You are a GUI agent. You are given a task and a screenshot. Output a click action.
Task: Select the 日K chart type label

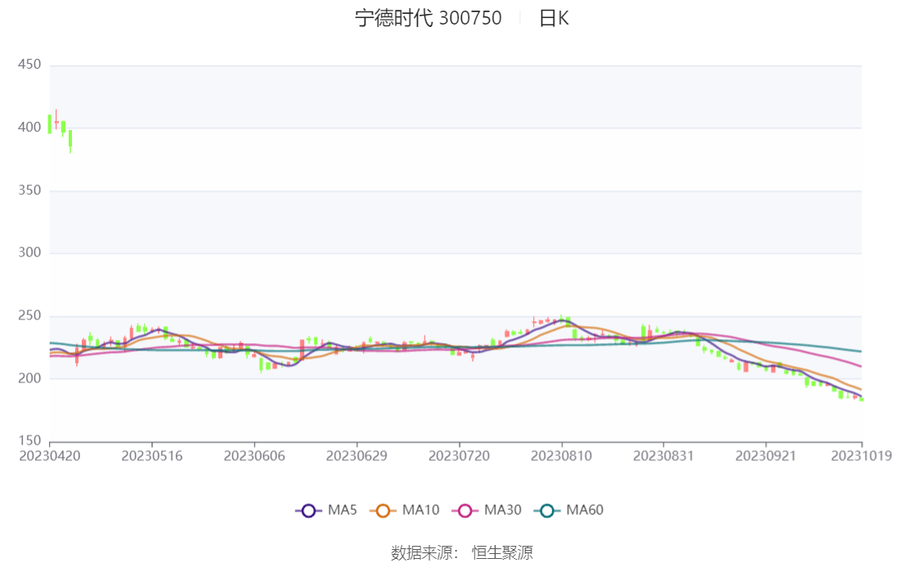pyautogui.click(x=554, y=19)
